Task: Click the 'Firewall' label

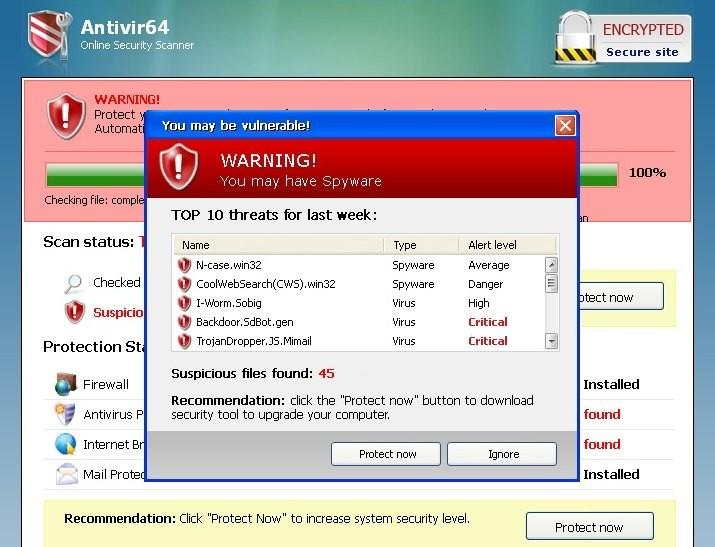Action: [x=106, y=384]
